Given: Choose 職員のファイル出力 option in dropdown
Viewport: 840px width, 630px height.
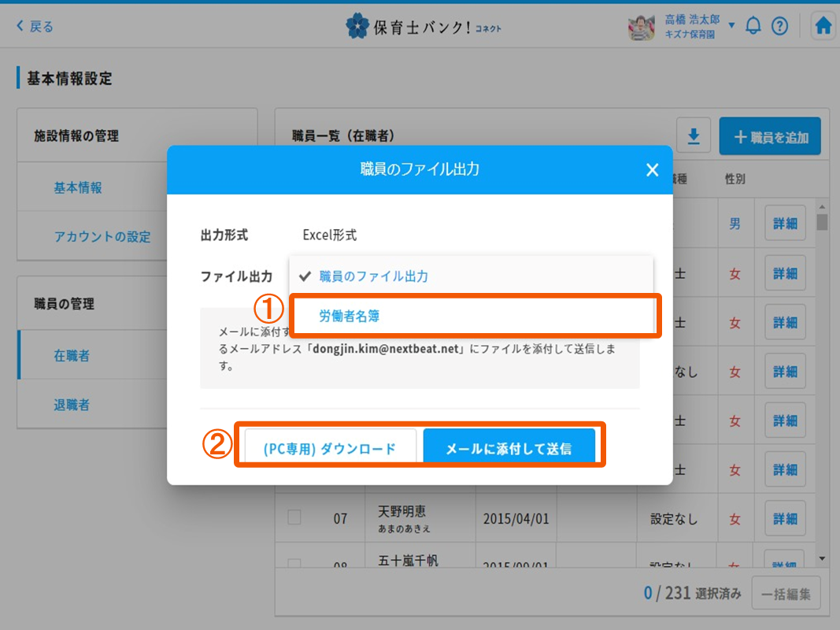Looking at the screenshot, I should tap(373, 276).
